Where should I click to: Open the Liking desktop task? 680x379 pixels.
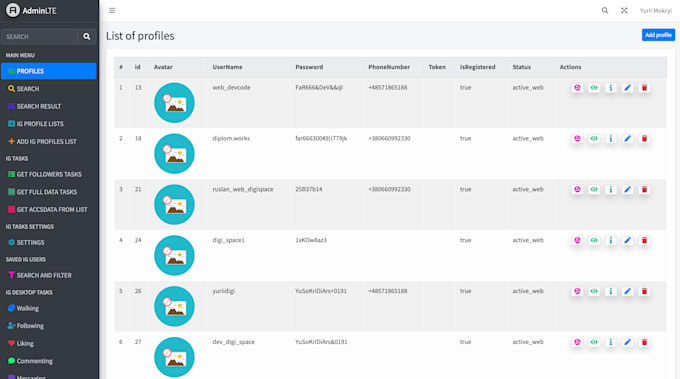49,343
